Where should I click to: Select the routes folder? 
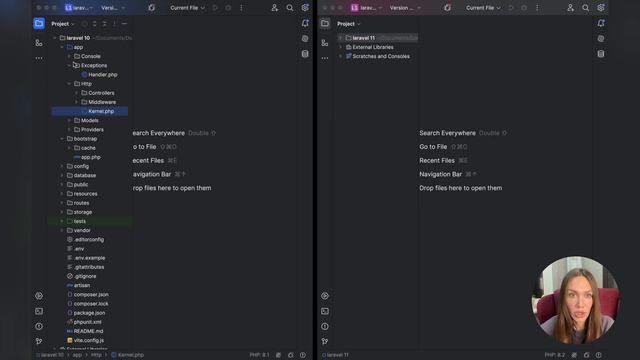(x=78, y=203)
